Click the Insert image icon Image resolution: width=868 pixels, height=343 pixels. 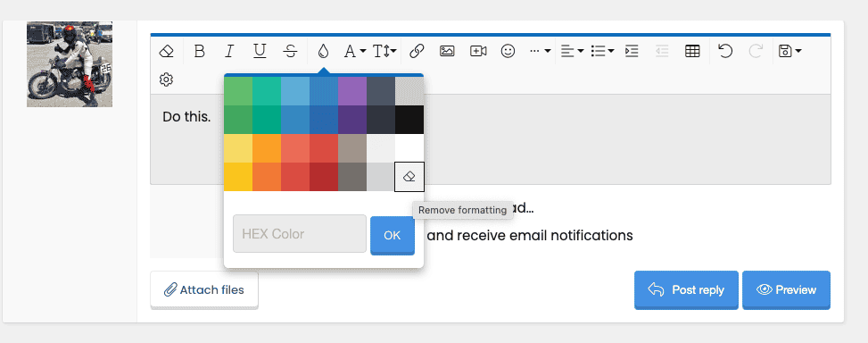click(x=447, y=52)
